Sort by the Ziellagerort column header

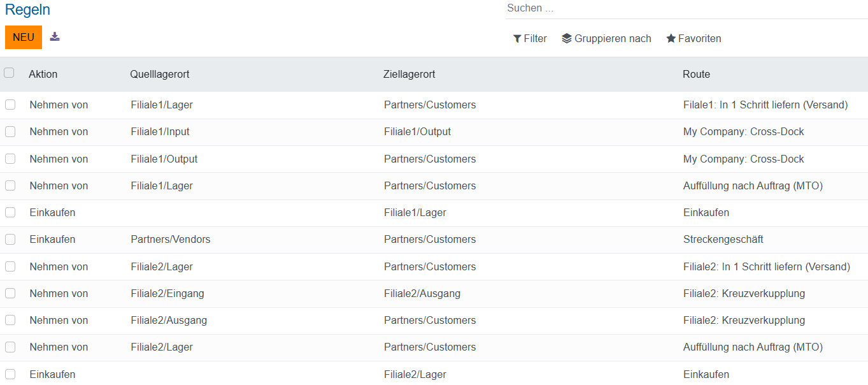[409, 75]
